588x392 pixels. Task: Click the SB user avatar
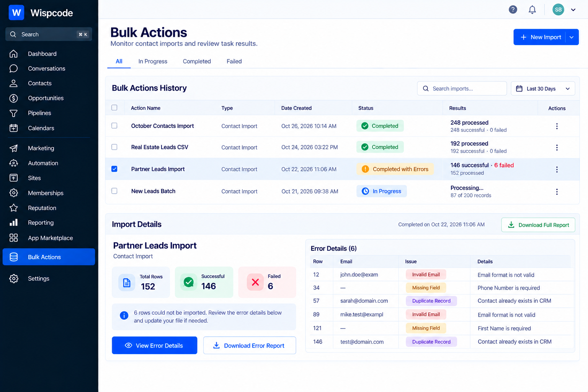tap(558, 10)
